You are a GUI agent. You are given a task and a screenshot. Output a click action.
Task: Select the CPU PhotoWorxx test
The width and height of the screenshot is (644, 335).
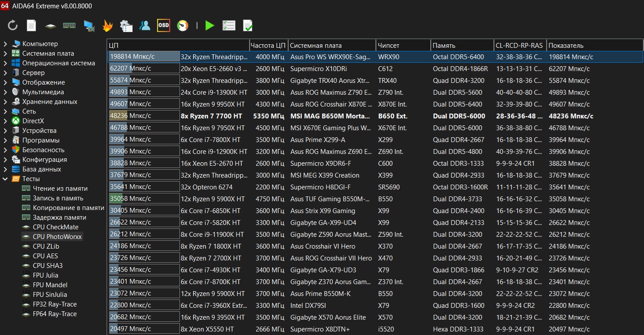point(57,237)
